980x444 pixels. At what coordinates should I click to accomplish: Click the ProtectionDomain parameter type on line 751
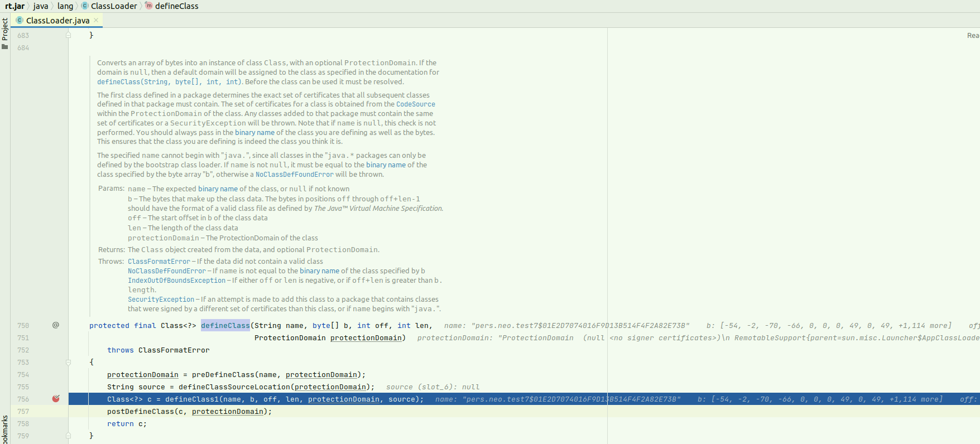[290, 338]
